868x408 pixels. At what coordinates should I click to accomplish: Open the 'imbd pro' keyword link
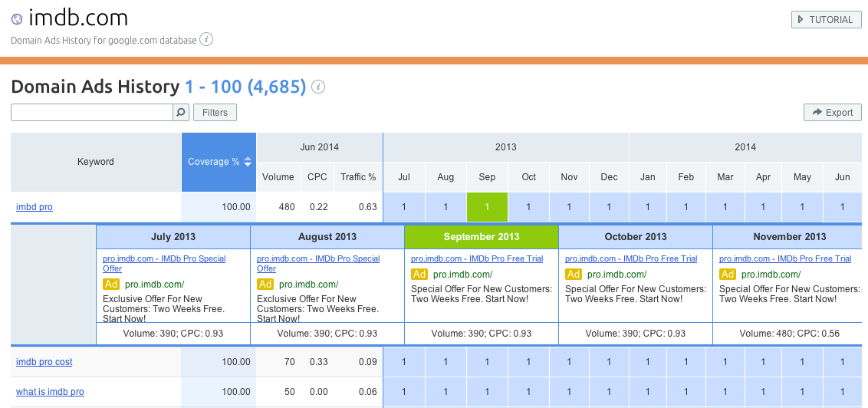35,207
